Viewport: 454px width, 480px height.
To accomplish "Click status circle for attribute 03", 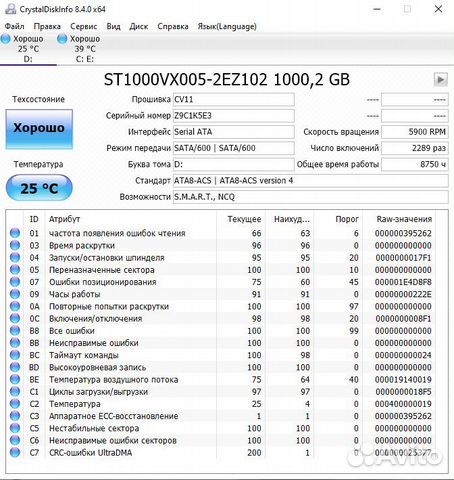I will tap(15, 245).
